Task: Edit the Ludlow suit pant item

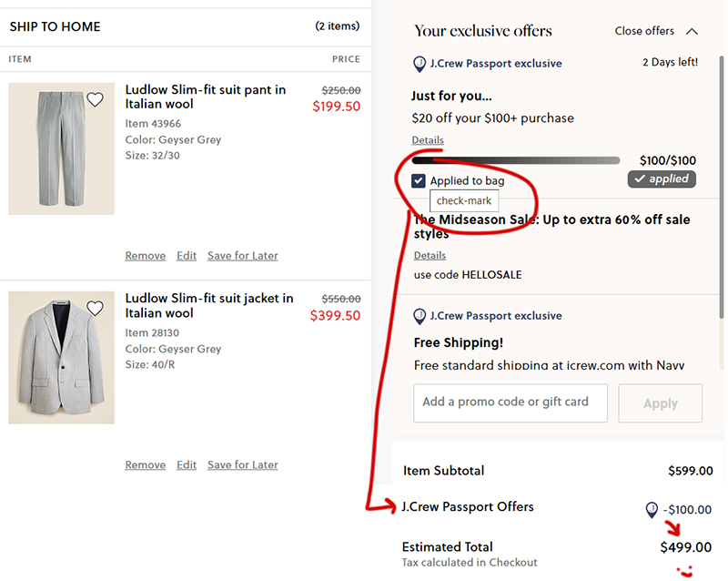Action: (187, 256)
